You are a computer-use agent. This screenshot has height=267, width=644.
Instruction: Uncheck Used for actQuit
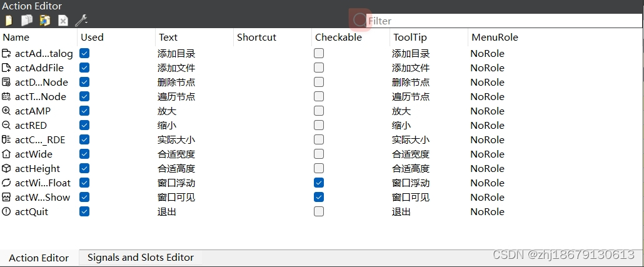coord(84,211)
